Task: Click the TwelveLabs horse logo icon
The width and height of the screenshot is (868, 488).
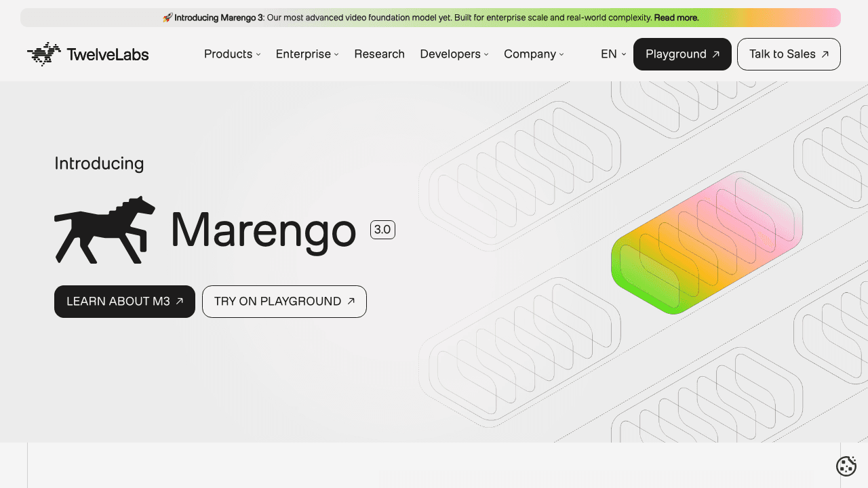Action: point(44,54)
